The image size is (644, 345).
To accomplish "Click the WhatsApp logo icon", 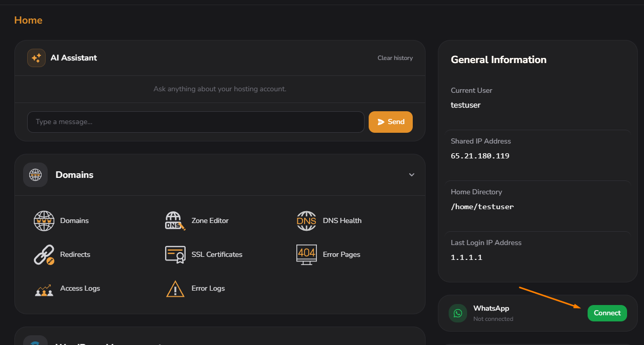I will click(x=458, y=313).
